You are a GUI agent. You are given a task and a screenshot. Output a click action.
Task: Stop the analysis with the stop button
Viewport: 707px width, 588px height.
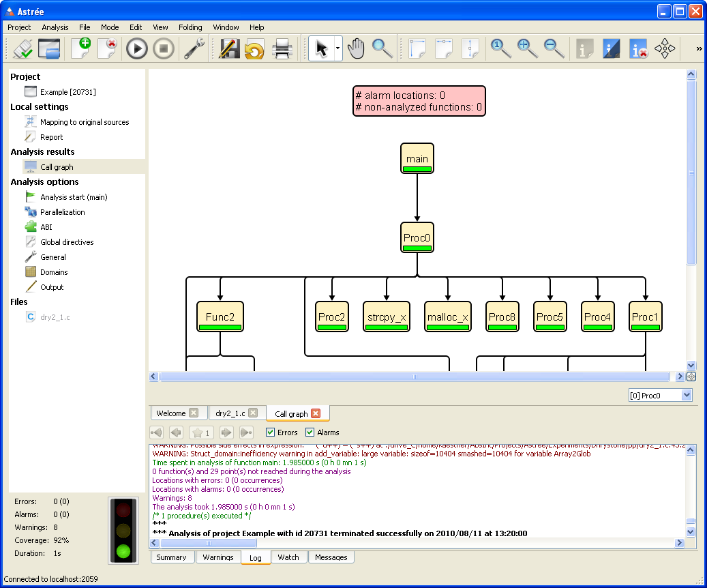click(x=163, y=48)
